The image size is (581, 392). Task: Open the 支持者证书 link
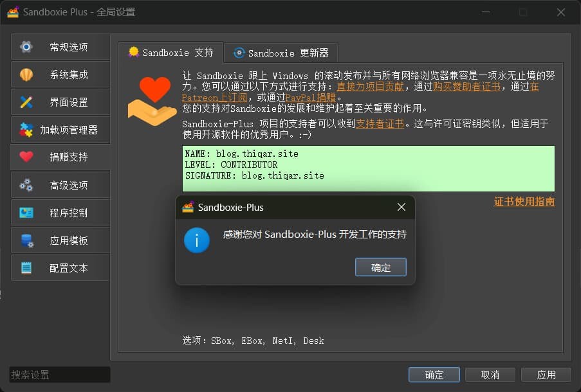point(380,123)
